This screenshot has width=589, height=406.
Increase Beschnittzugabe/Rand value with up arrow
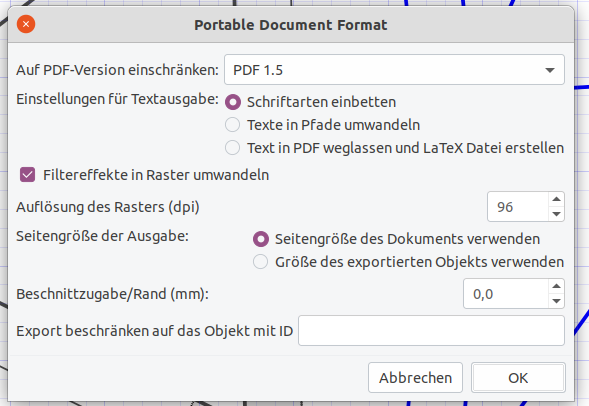click(x=556, y=286)
